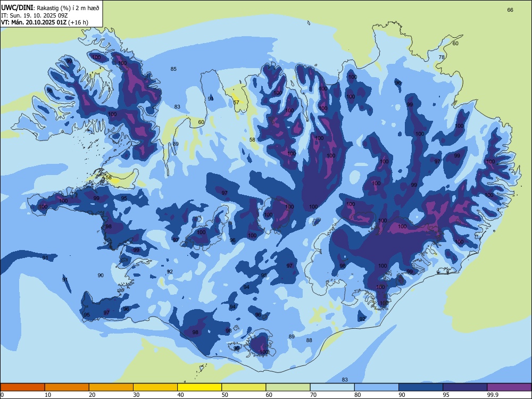Screen dimensions: 532x399
Task: Click the navy 95–99.9 legend swatch
Action: (x=465, y=387)
